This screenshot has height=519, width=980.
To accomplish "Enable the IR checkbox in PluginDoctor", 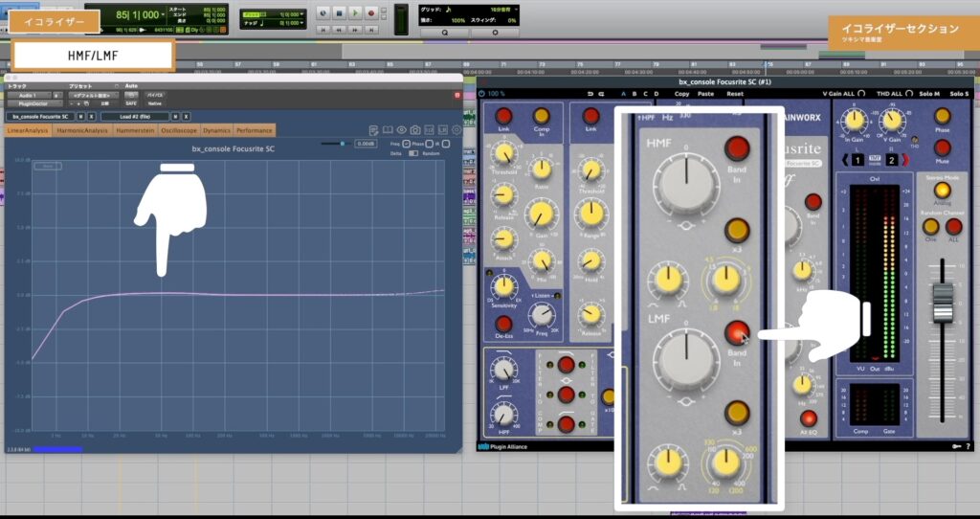I will click(446, 144).
